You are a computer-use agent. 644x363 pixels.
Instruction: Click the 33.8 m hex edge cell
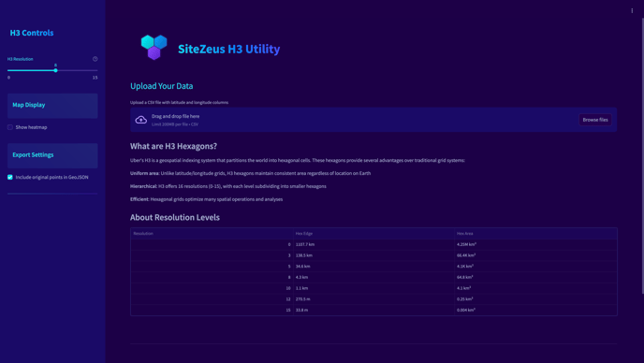coord(374,310)
